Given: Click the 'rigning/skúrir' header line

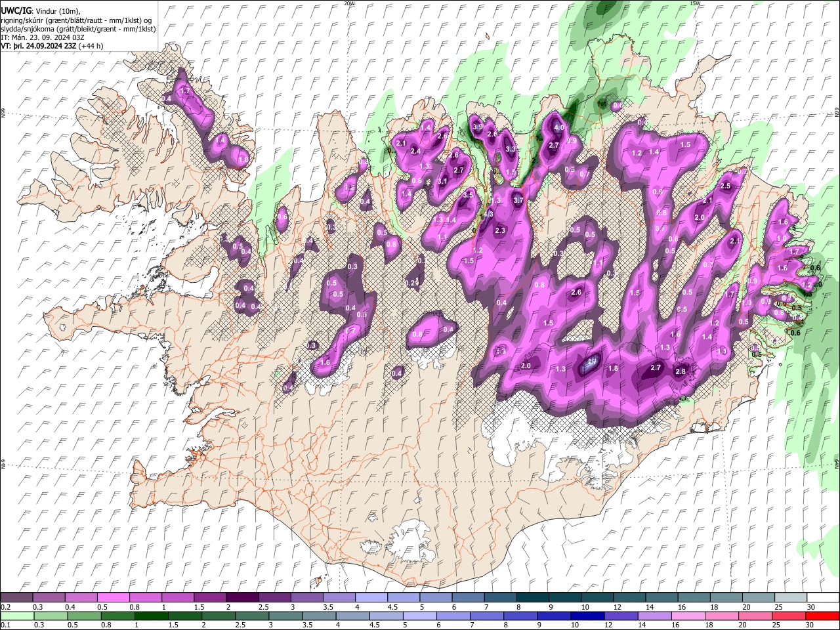Looking at the screenshot, I should [77, 20].
